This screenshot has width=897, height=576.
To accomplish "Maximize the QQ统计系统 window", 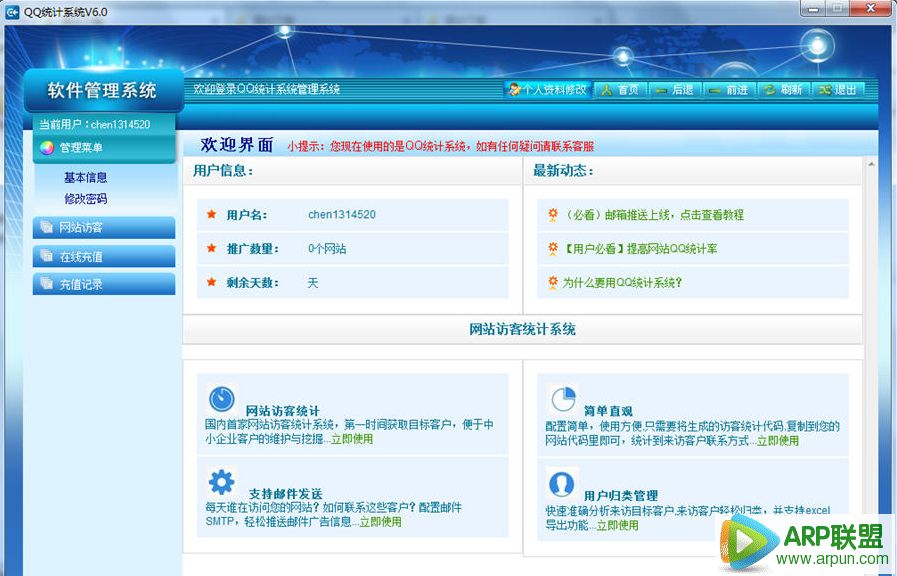I will pyautogui.click(x=838, y=8).
